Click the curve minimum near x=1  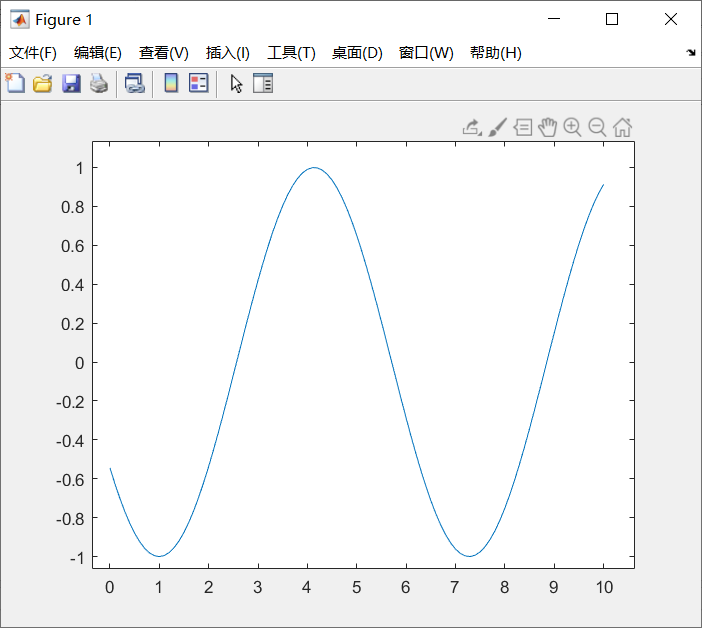coord(159,556)
